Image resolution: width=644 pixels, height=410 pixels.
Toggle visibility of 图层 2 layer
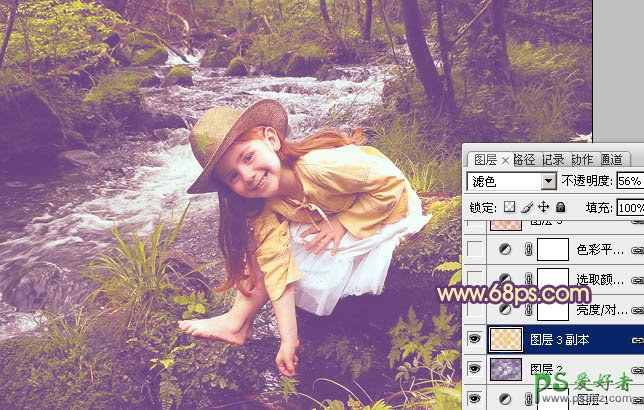click(474, 371)
